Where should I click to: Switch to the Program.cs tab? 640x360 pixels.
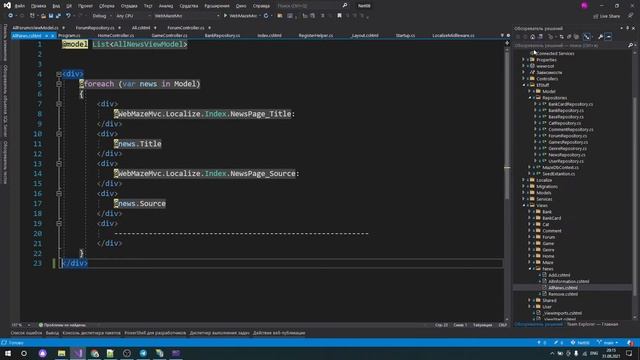(69, 36)
